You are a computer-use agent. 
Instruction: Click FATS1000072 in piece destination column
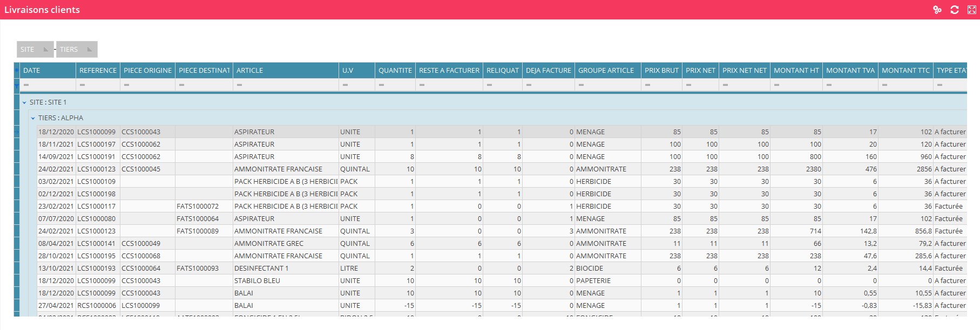click(x=198, y=207)
